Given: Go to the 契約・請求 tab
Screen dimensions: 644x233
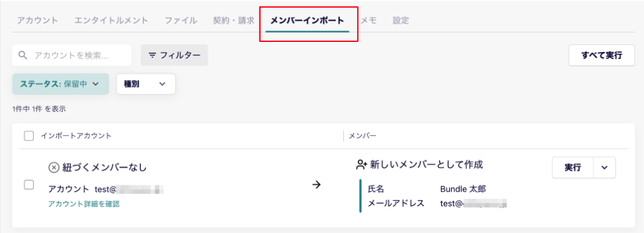Looking at the screenshot, I should tap(233, 20).
